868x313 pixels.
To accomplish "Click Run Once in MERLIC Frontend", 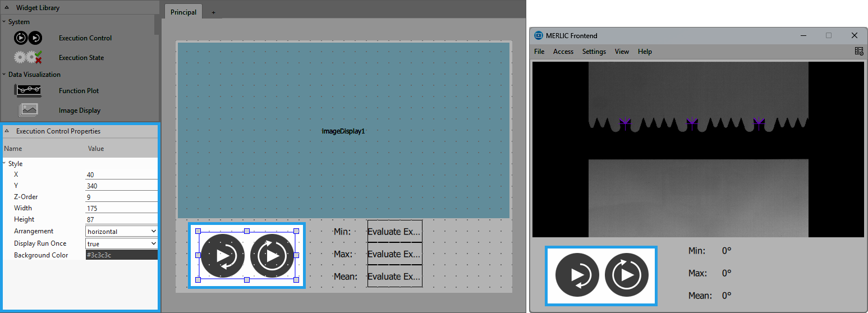I will pos(577,275).
